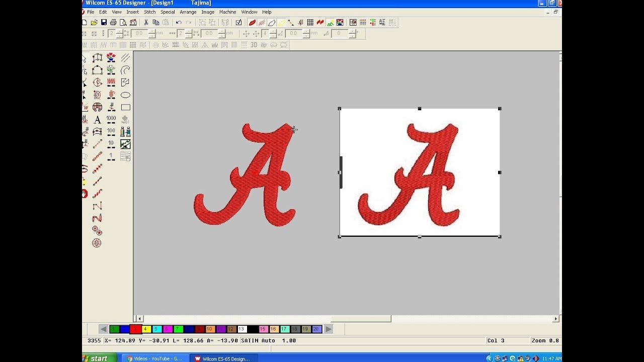Click the 3D stitch effect icon
The image size is (644, 362).
click(x=254, y=45)
